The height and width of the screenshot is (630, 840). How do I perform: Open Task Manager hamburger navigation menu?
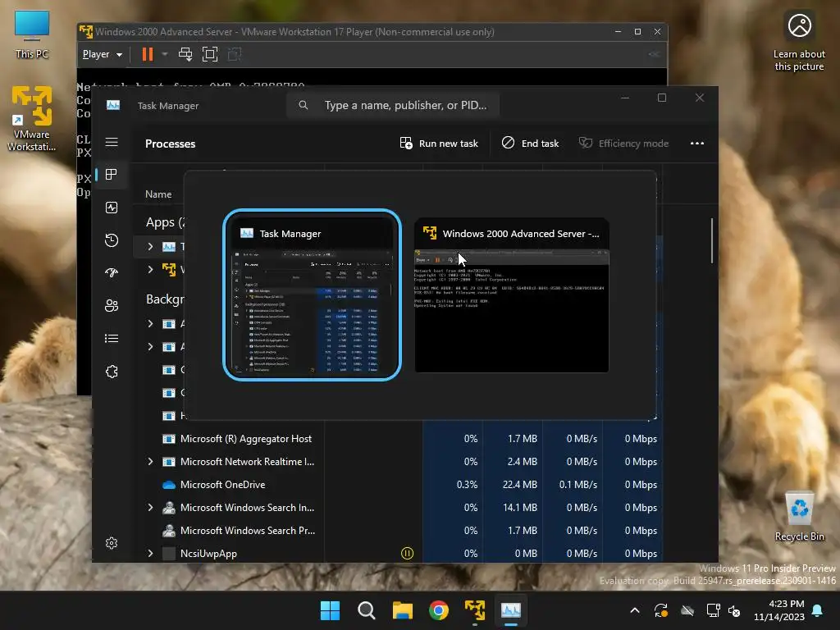pyautogui.click(x=112, y=142)
